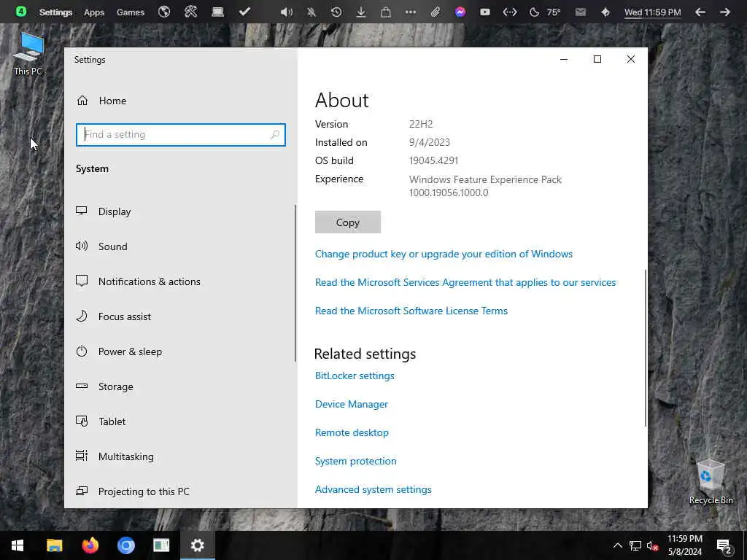The image size is (747, 560).
Task: Click the OS build value 19045.4291
Action: coord(433,160)
